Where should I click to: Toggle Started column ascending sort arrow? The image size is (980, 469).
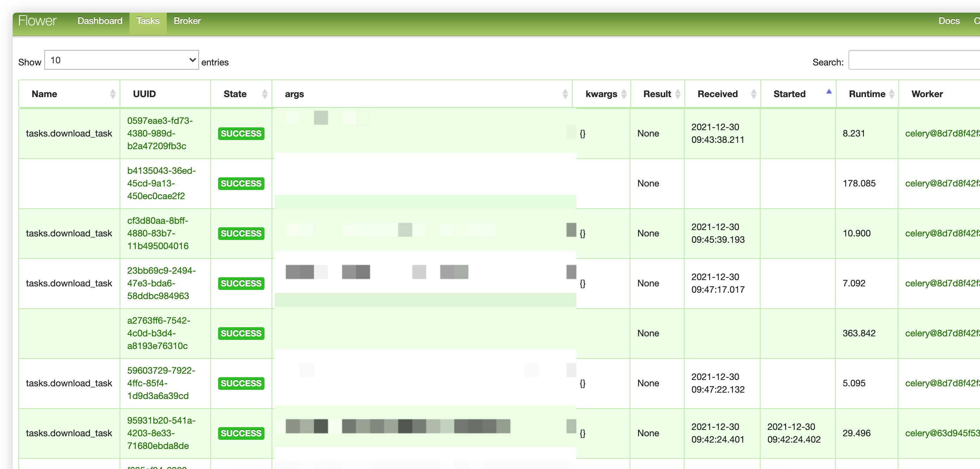829,92
